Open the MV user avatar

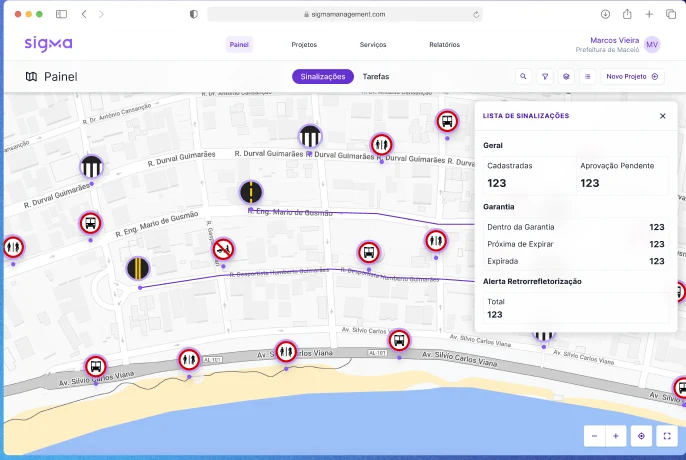coord(652,45)
